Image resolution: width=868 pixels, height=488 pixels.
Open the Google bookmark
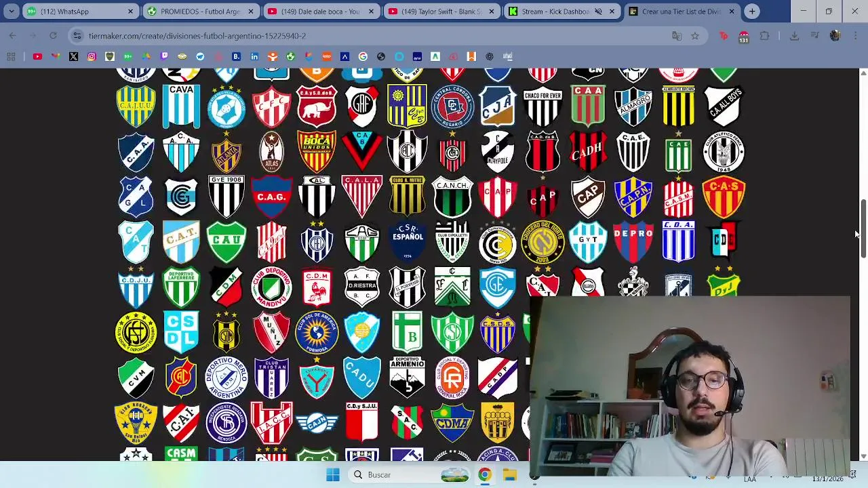click(x=363, y=56)
